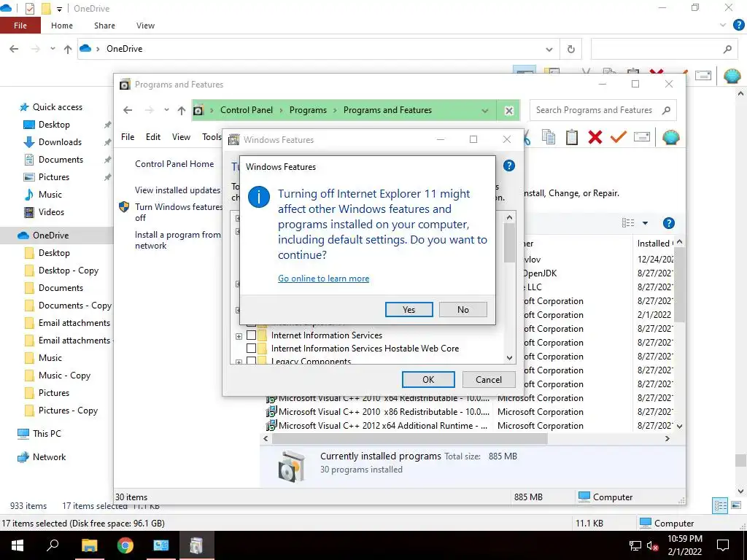747x560 pixels.
Task: Check the Legacy Components checkbox
Action: pos(251,360)
